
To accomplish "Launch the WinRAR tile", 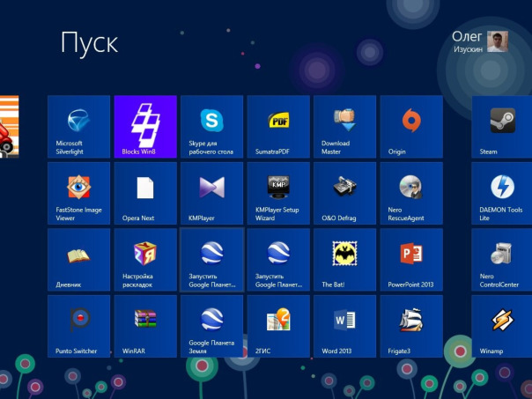I will (x=145, y=326).
